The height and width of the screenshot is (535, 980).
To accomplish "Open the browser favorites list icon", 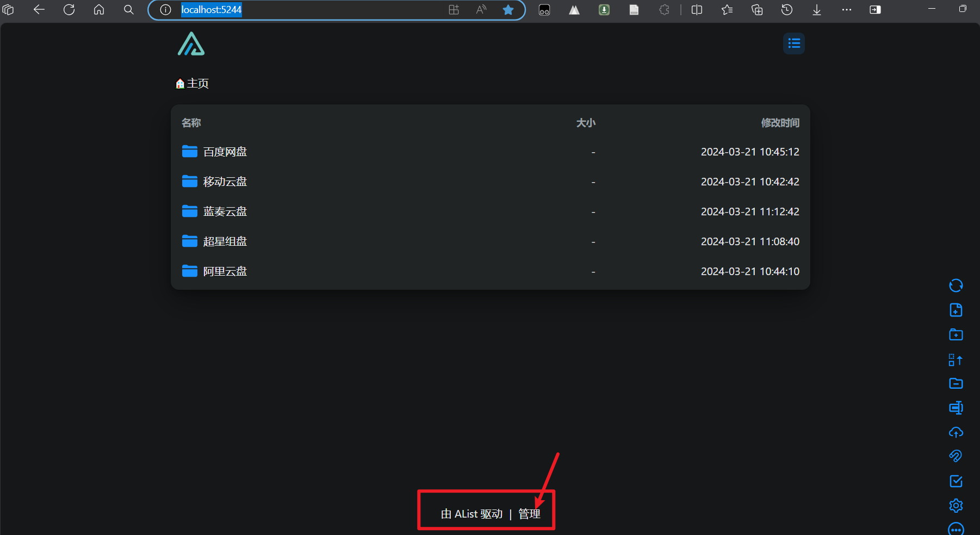I will click(727, 10).
